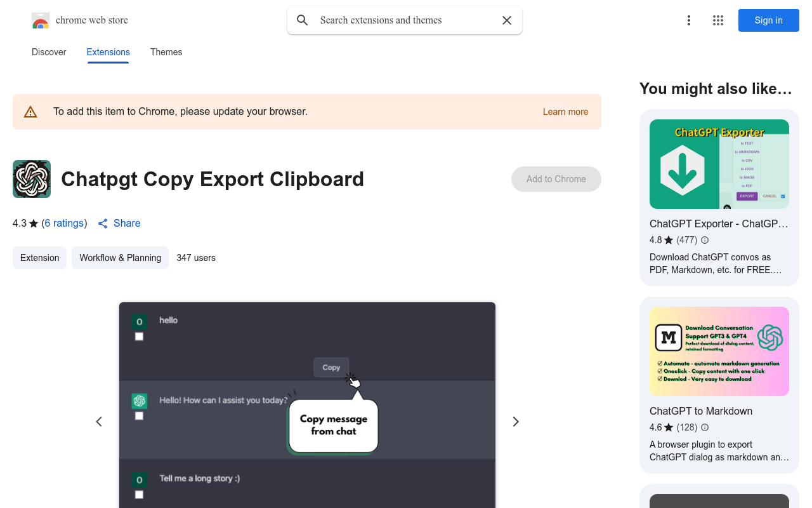Open the three-dot more options menu
The width and height of the screenshot is (812, 508).
coord(689,20)
